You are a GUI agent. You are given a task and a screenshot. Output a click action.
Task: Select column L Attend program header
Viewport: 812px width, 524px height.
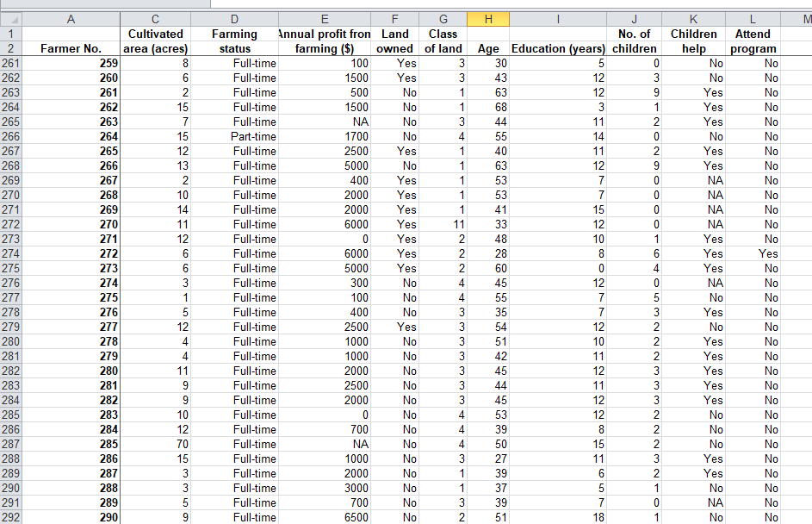click(753, 18)
